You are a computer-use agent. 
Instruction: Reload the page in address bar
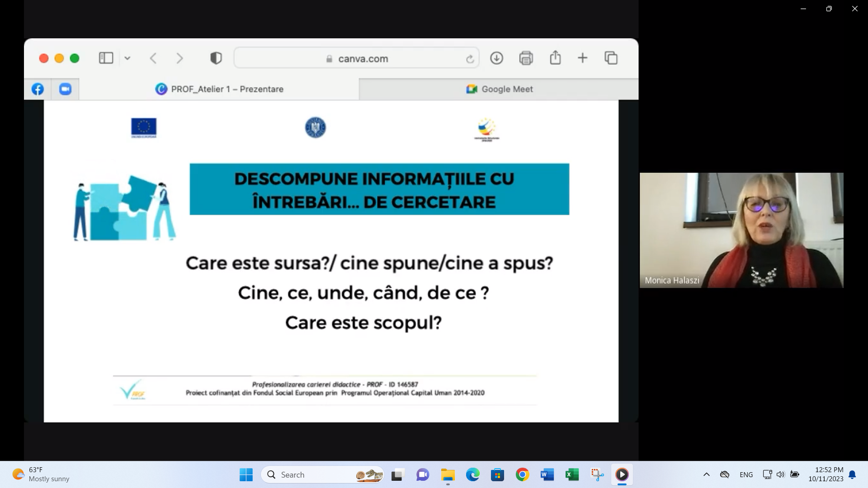[470, 59]
